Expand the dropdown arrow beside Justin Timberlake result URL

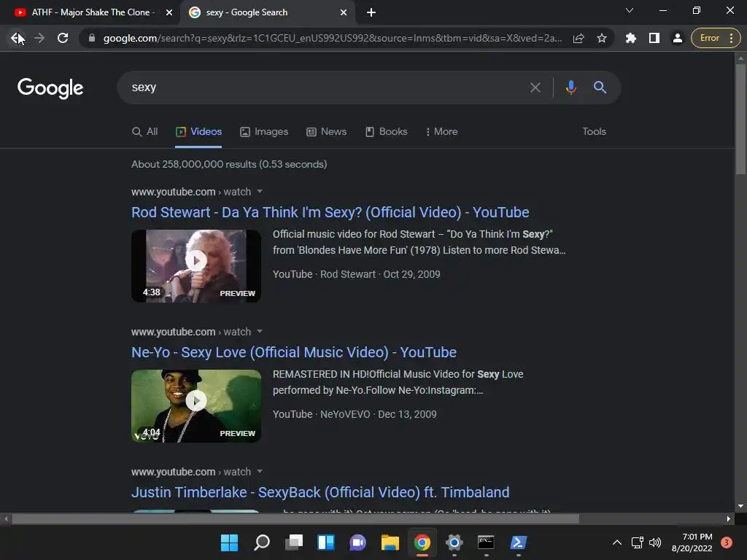click(x=260, y=472)
